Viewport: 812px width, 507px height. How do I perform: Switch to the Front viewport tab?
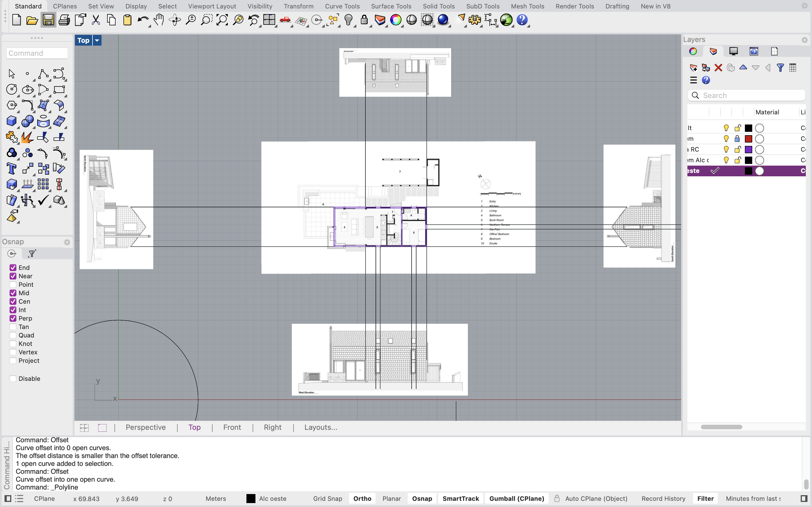232,427
